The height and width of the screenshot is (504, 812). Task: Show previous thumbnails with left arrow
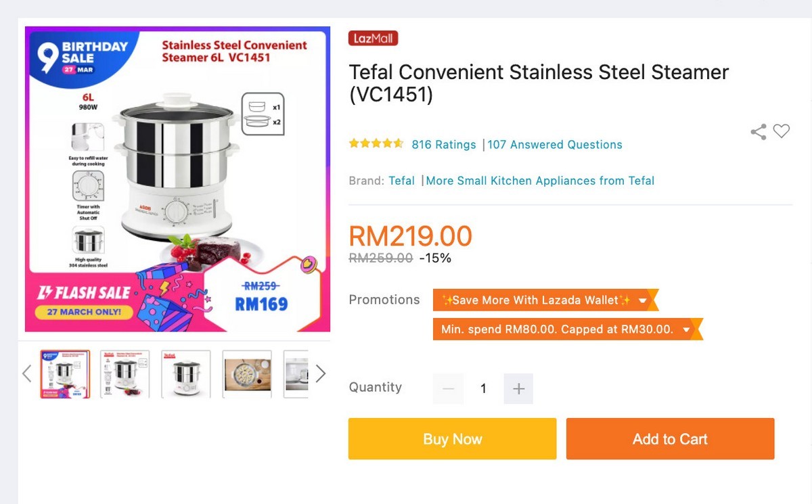coord(27,373)
